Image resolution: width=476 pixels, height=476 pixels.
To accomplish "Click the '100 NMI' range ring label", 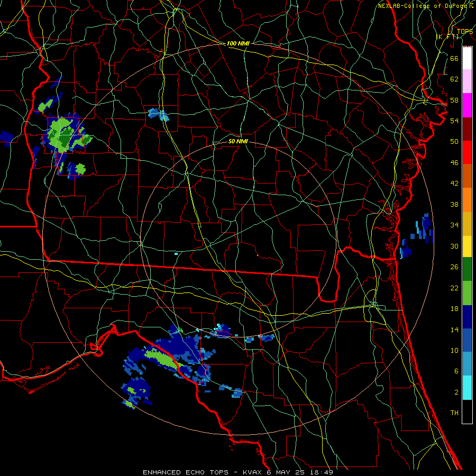I will tap(238, 43).
